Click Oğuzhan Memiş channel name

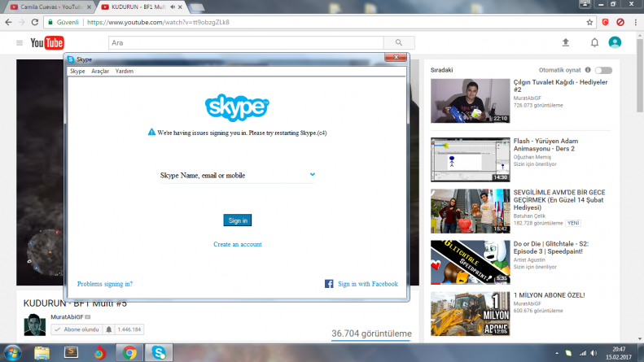(x=532, y=157)
